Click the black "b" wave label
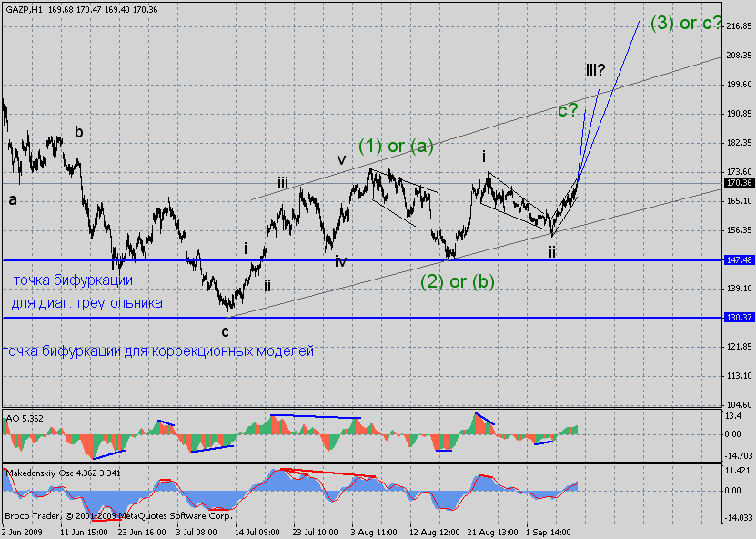The width and height of the screenshot is (756, 539). 78,132
